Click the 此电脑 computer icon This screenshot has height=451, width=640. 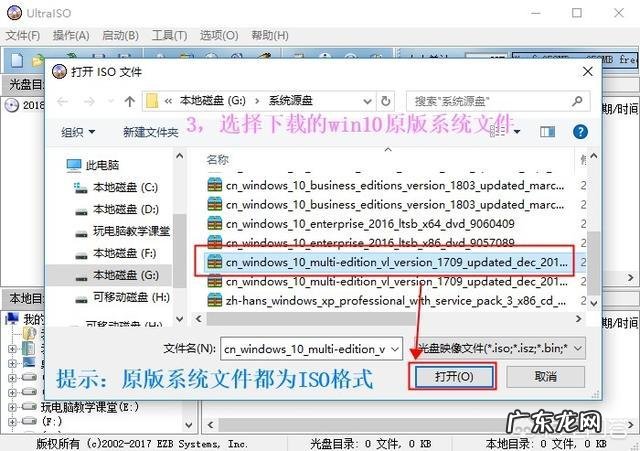click(x=74, y=165)
